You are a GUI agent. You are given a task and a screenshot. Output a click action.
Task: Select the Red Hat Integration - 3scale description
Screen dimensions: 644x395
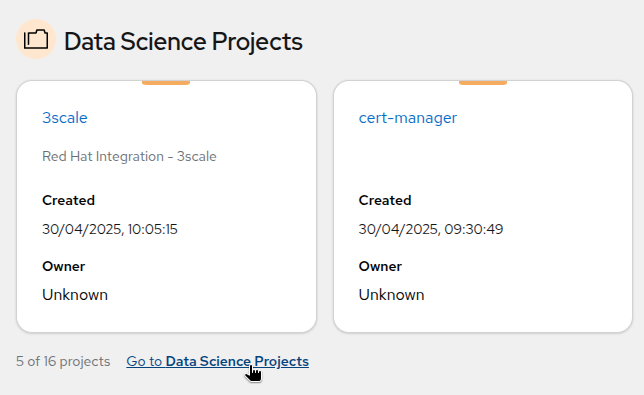pos(129,156)
